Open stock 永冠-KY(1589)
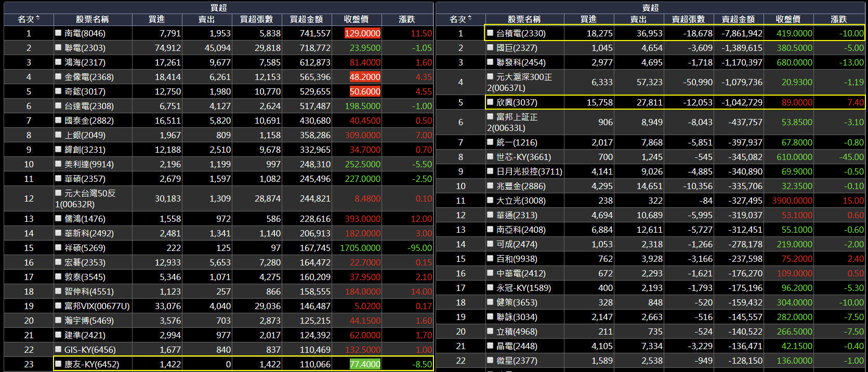This screenshot has width=868, height=372. [523, 288]
